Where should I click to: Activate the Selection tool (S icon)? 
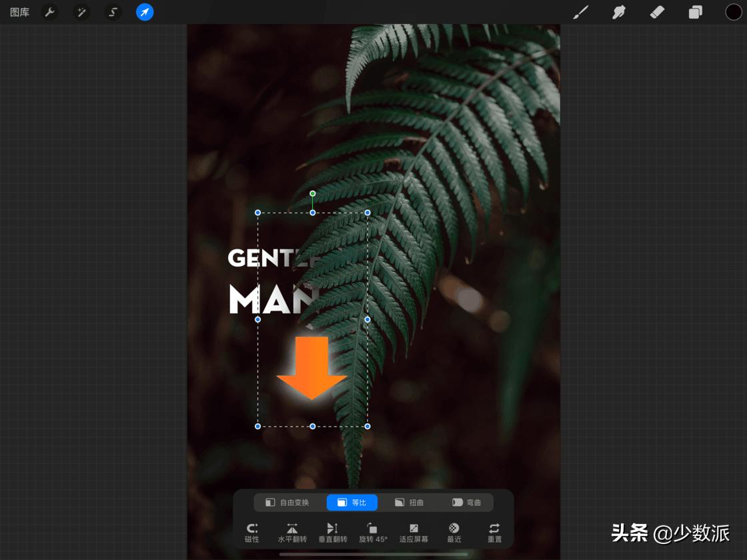click(113, 12)
